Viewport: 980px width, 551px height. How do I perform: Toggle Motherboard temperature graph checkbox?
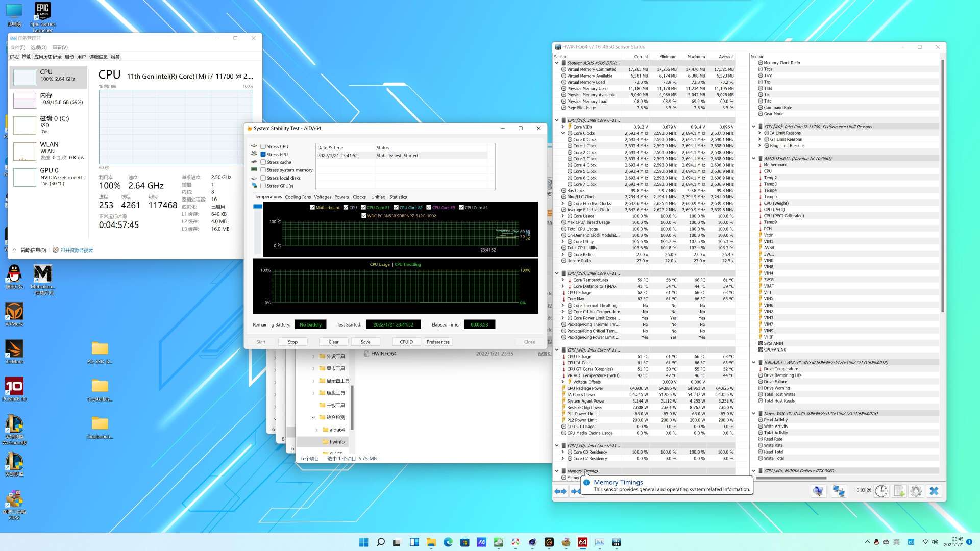click(x=312, y=208)
